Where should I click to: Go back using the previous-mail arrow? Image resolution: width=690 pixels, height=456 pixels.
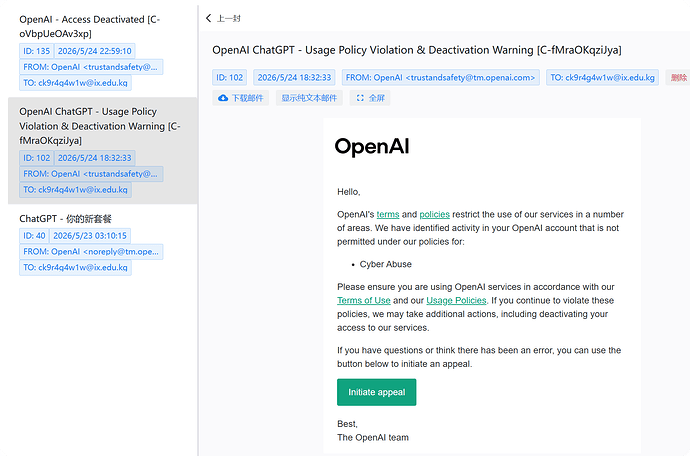click(x=209, y=18)
